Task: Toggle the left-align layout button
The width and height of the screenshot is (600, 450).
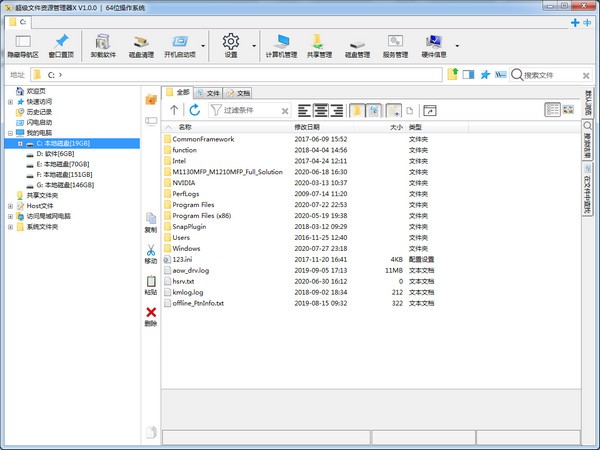Action: [x=303, y=110]
